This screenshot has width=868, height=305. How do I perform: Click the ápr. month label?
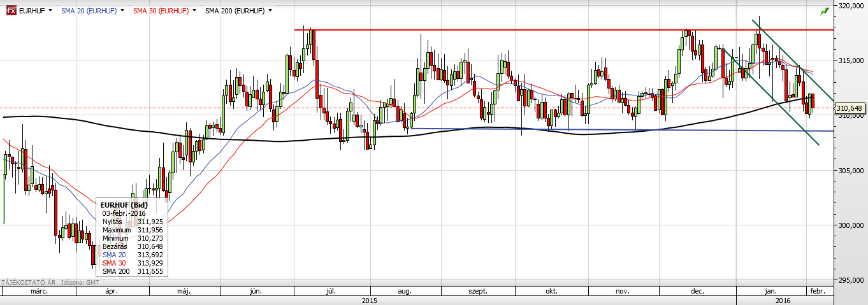click(x=112, y=291)
